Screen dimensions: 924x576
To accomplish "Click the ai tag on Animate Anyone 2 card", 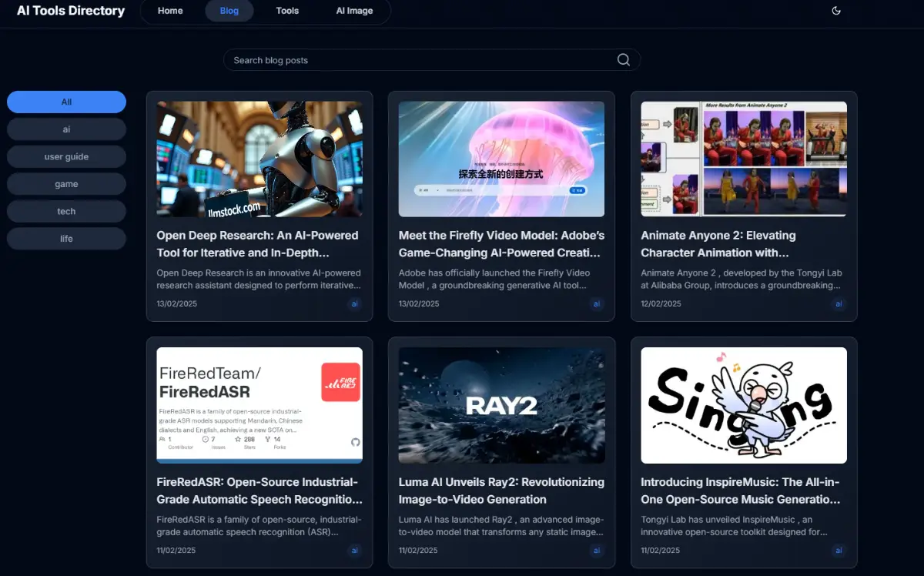I will pyautogui.click(x=839, y=303).
